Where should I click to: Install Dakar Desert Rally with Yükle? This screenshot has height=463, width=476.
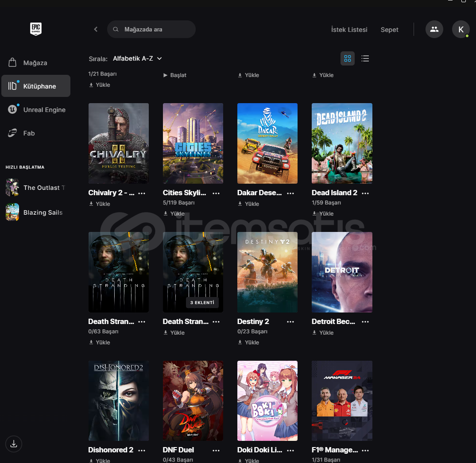(248, 204)
